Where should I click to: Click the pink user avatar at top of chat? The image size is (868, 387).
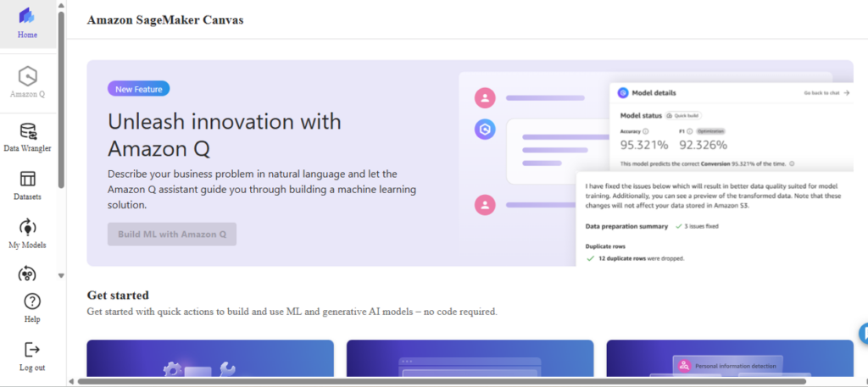[x=485, y=98]
